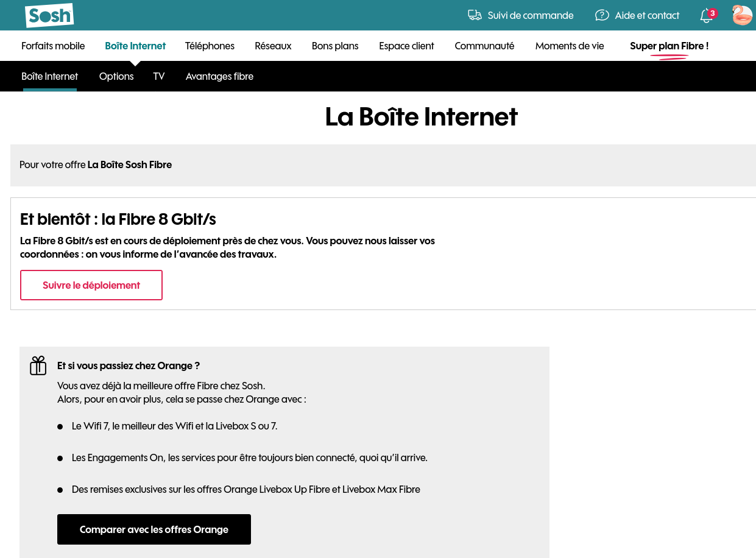Click the Fibre 8 Gbit/s deployment description paragraph
Screen dimensions: 756x558
pyautogui.click(x=227, y=247)
